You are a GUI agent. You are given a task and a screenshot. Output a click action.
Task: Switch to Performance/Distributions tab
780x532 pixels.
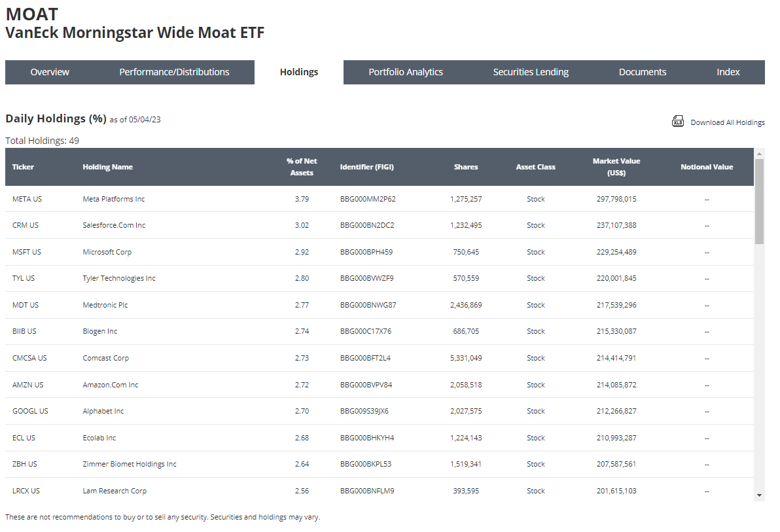(174, 72)
